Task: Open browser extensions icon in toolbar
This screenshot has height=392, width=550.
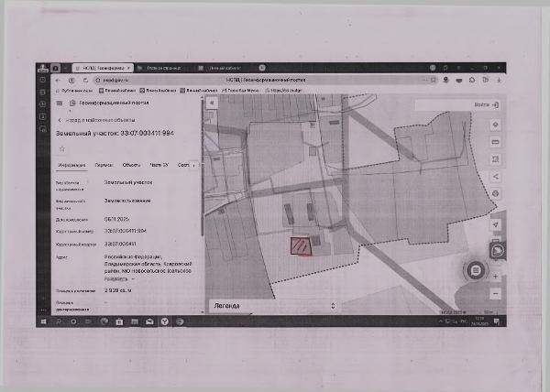Action: [x=472, y=81]
